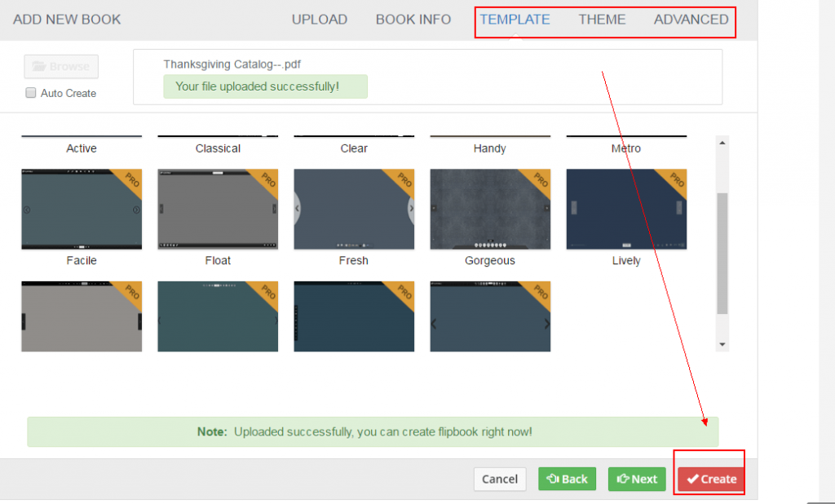Screen dimensions: 835x504
Task: Select the Lively PRO template
Action: coord(625,209)
